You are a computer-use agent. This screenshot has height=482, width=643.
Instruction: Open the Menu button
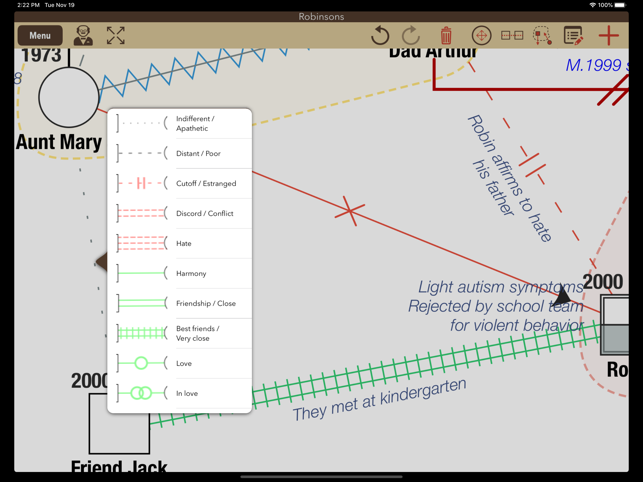pos(40,36)
